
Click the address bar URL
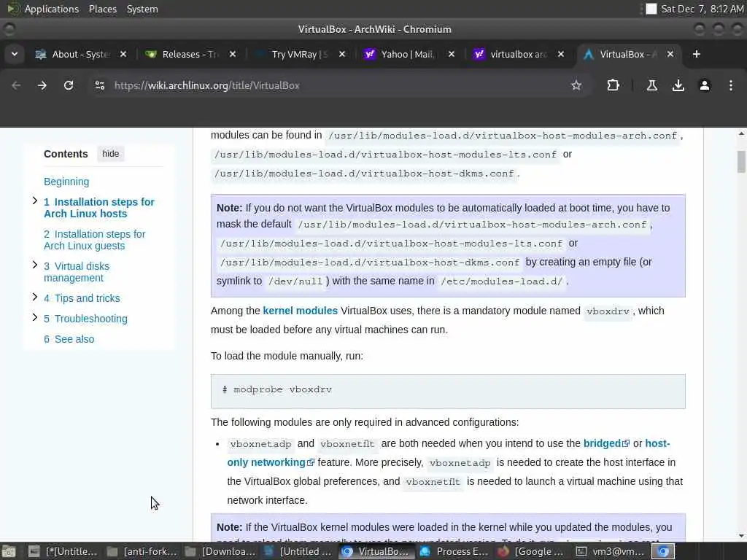(206, 86)
